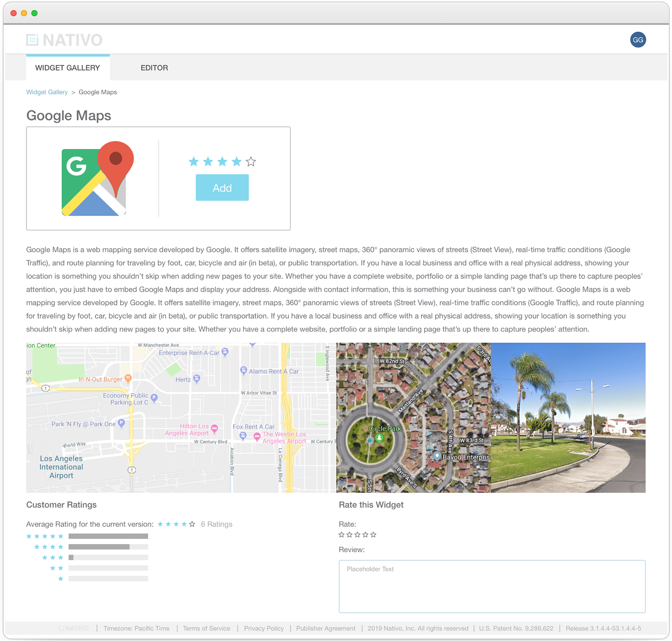This screenshot has width=672, height=641.
Task: Click the five-star ratings bar
Action: point(108,536)
